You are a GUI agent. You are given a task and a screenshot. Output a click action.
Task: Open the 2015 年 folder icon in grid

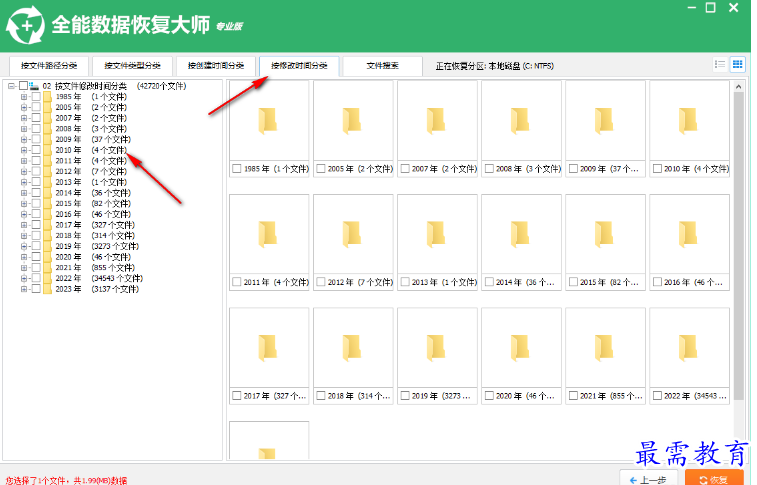[x=604, y=234]
